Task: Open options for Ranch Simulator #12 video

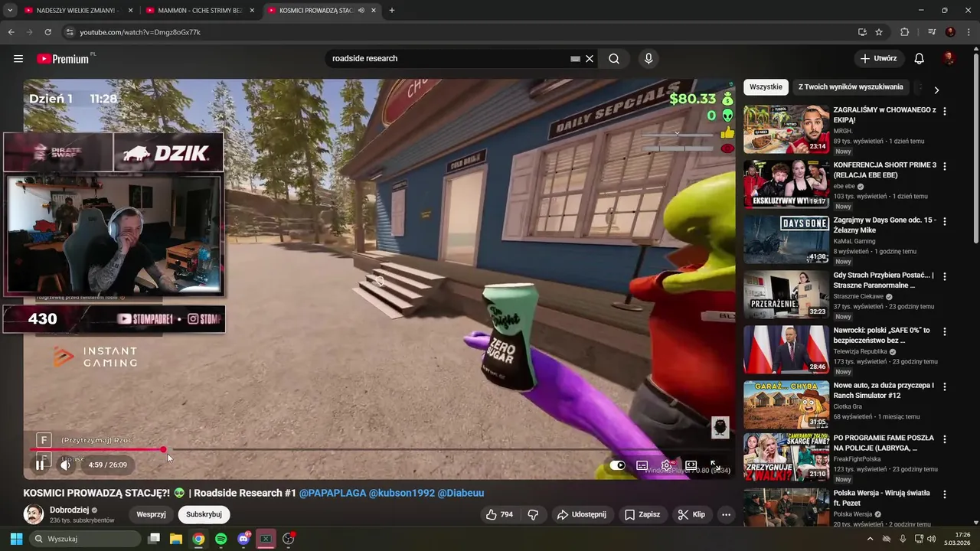Action: [x=945, y=387]
